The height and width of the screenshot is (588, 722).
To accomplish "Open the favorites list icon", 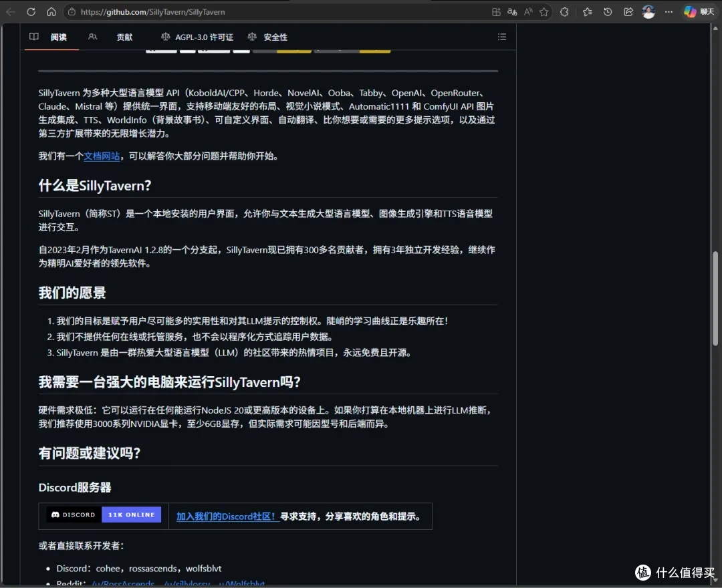I will coord(587,12).
